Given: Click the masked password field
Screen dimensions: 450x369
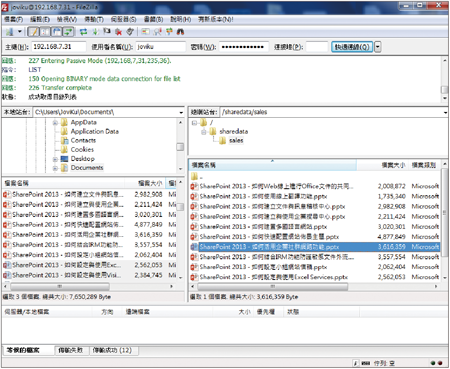Looking at the screenshot, I should click(244, 47).
